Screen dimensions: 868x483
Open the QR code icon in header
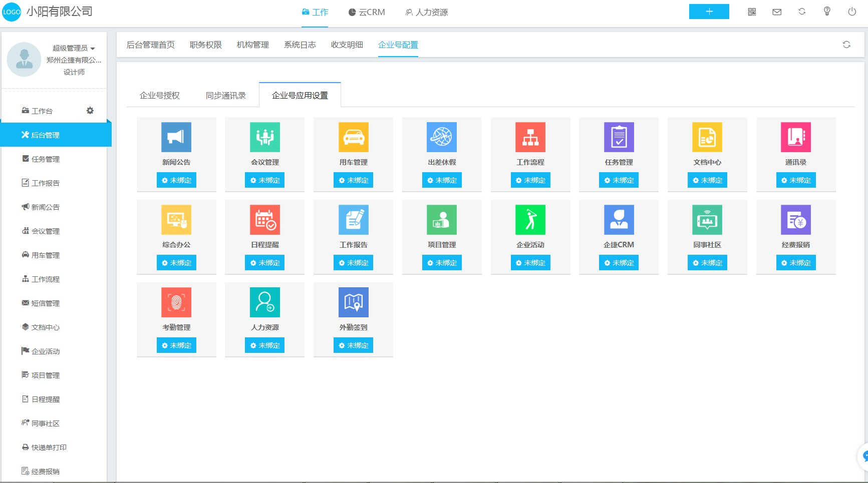pos(752,12)
